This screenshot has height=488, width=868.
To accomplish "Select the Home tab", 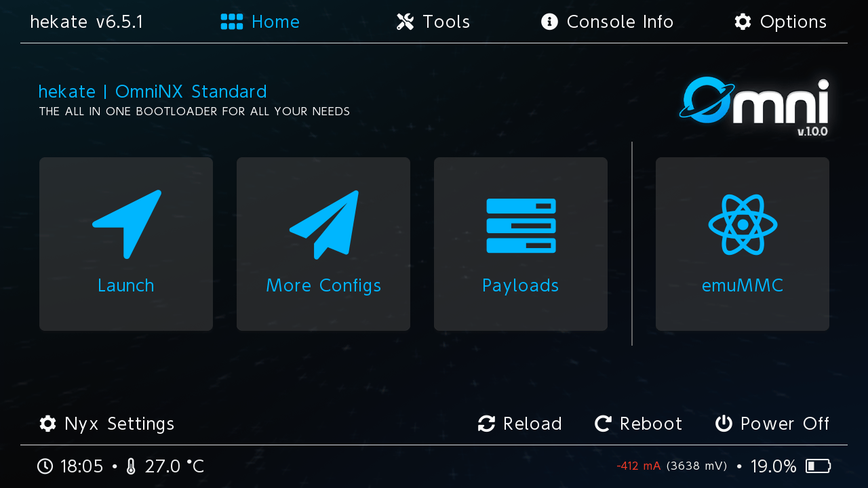I will tap(260, 22).
